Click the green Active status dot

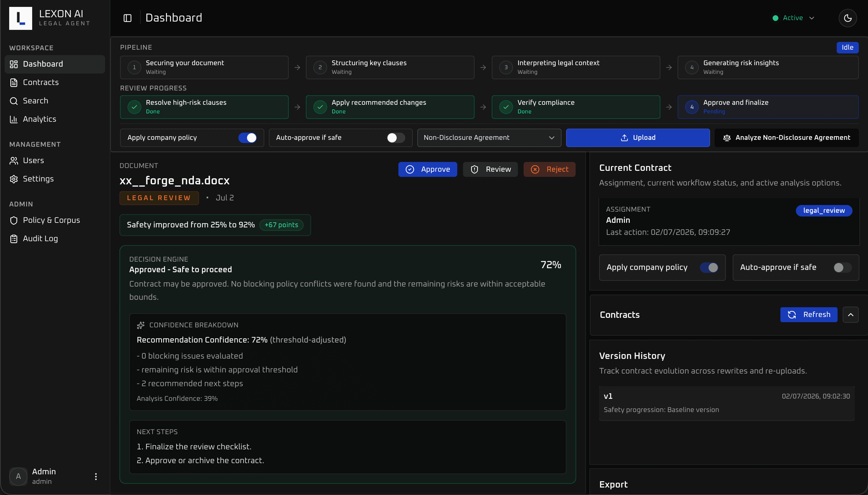coord(775,18)
